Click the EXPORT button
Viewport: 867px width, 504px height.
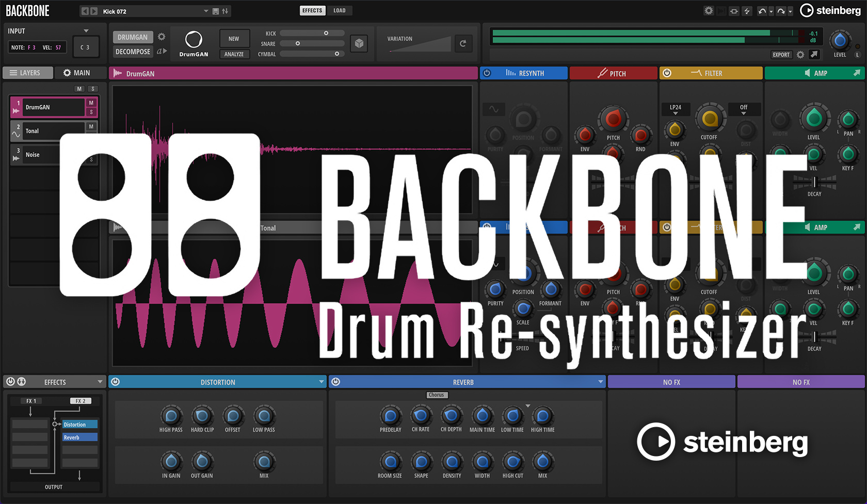(781, 55)
